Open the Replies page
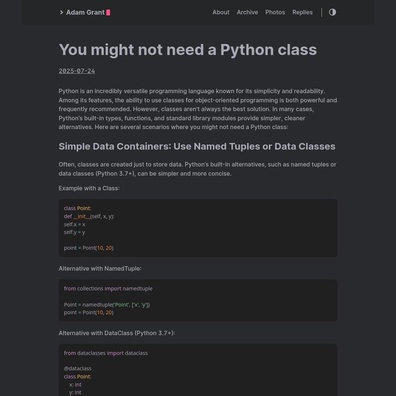This screenshot has width=396, height=396. [302, 12]
